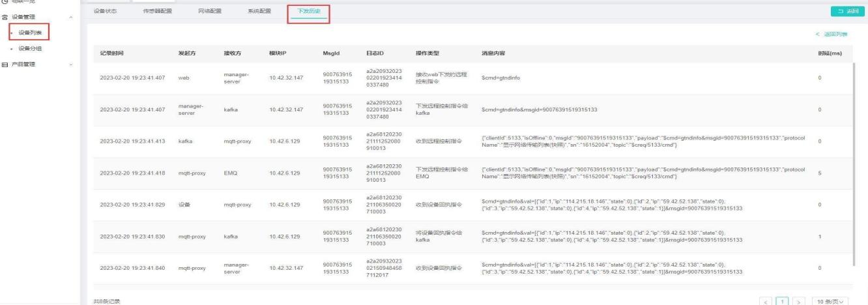The height and width of the screenshot is (305, 868).
Task: Open 设备分组 in the sidebar
Action: tap(30, 48)
